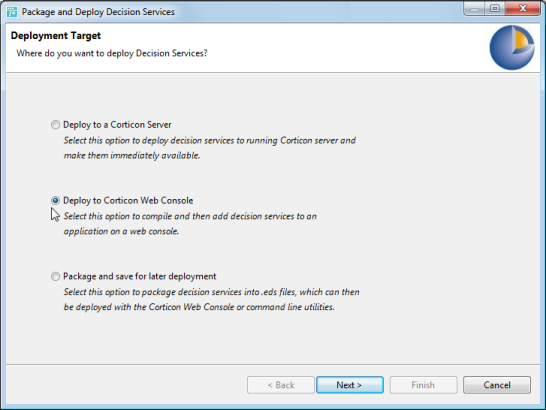Maximize the Package and Deploy dialog
Screen dimensions: 546x410
494,8
